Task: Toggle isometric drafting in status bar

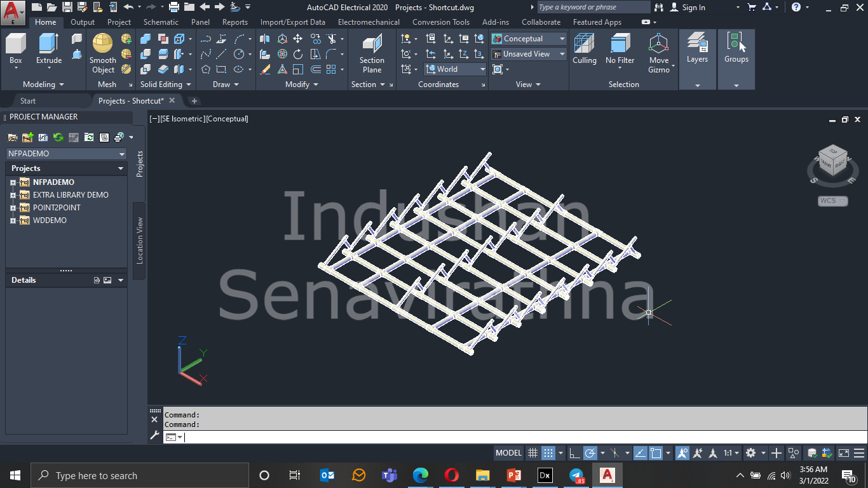Action: point(614,453)
